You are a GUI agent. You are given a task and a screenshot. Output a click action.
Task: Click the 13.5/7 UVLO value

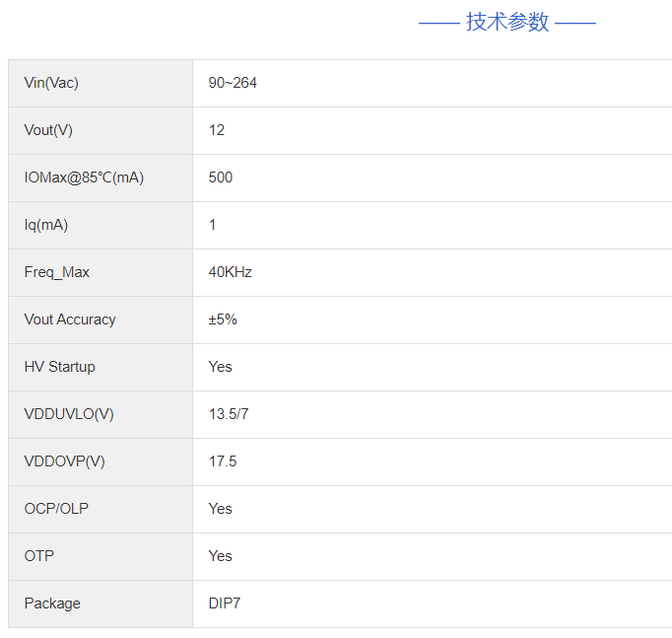pos(229,414)
